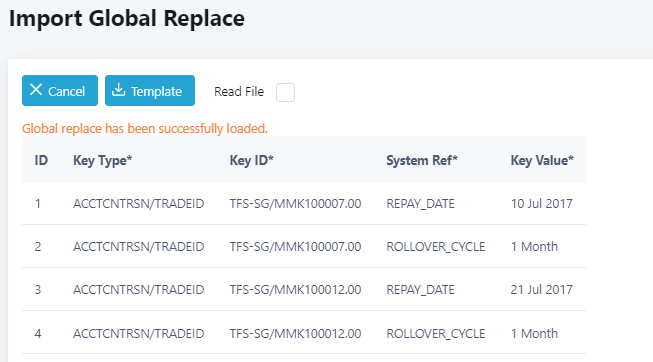Click the Key Value* column header

pos(542,160)
